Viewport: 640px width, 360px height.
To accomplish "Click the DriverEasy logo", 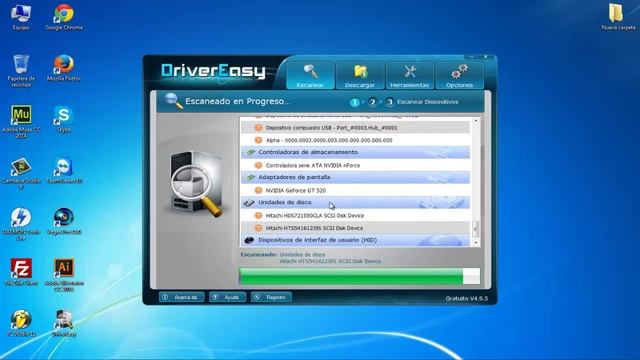I will [213, 71].
